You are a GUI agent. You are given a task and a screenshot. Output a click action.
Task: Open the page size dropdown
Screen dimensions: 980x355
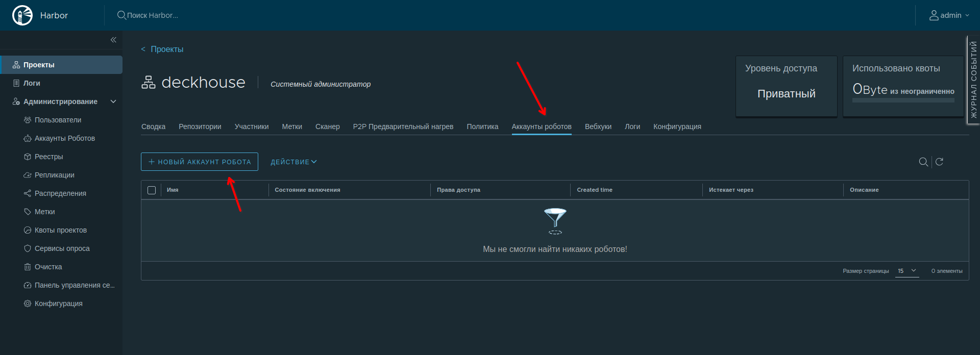click(907, 271)
